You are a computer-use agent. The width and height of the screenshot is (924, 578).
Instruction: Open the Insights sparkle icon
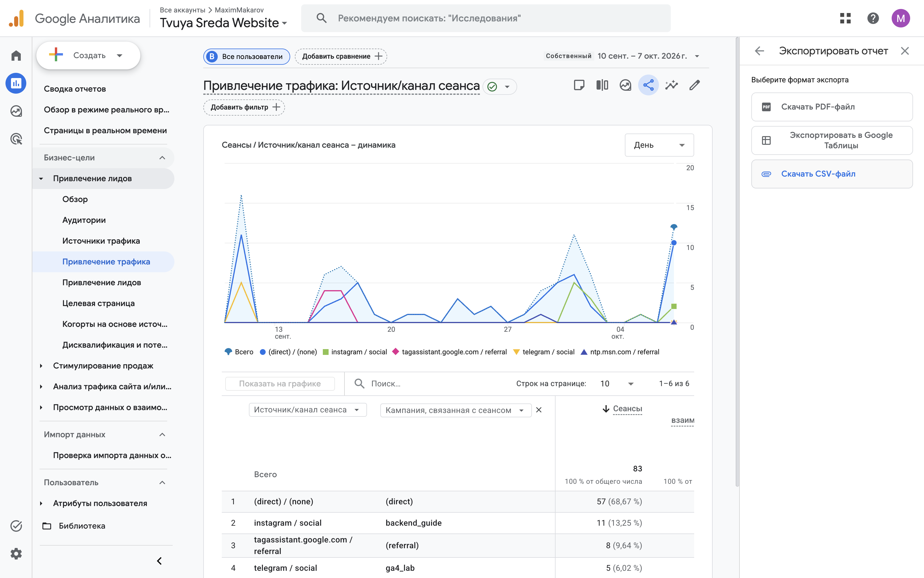tap(672, 85)
